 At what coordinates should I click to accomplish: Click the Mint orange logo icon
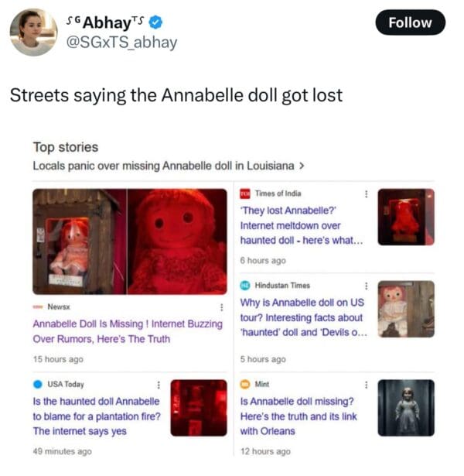click(x=245, y=385)
